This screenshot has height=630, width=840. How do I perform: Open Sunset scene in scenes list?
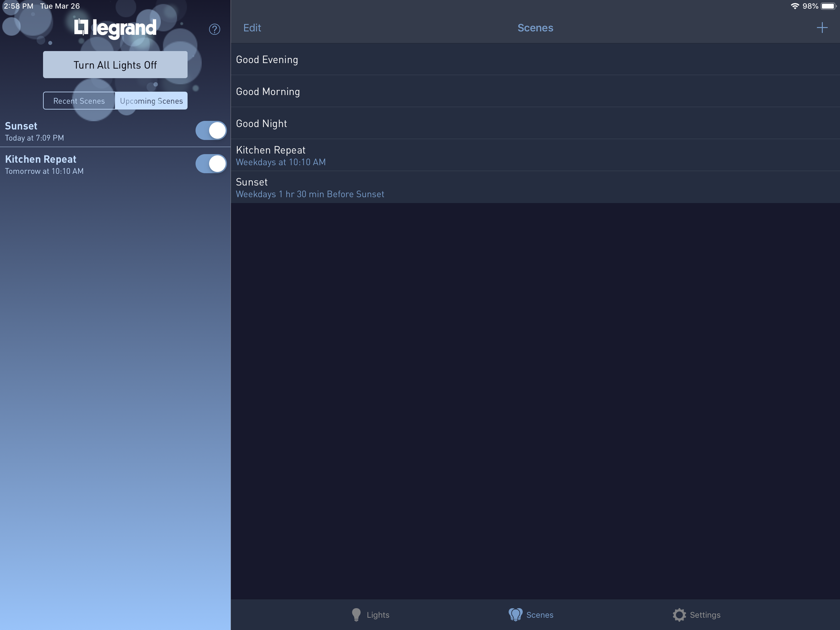(x=535, y=187)
